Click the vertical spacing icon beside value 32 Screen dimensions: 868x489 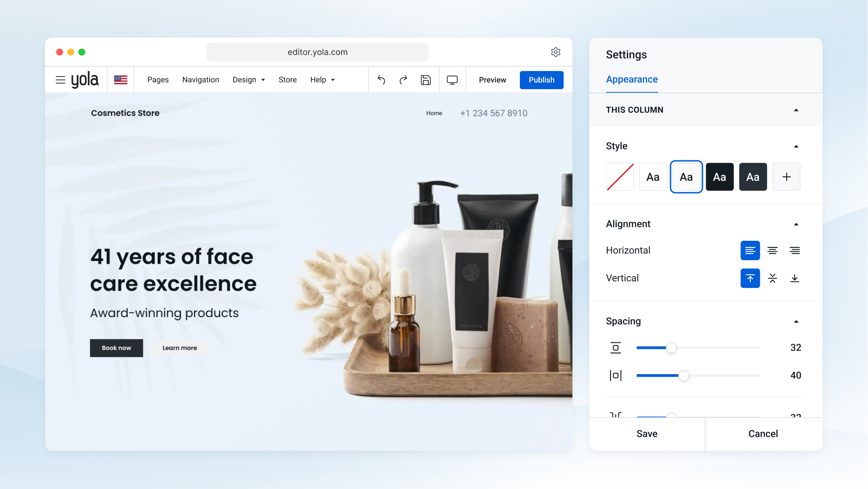point(616,348)
